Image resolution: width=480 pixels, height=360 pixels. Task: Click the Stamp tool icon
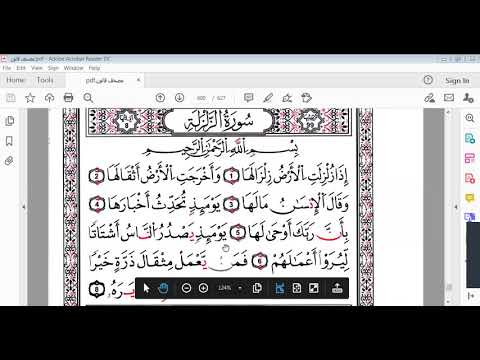pos(306,98)
